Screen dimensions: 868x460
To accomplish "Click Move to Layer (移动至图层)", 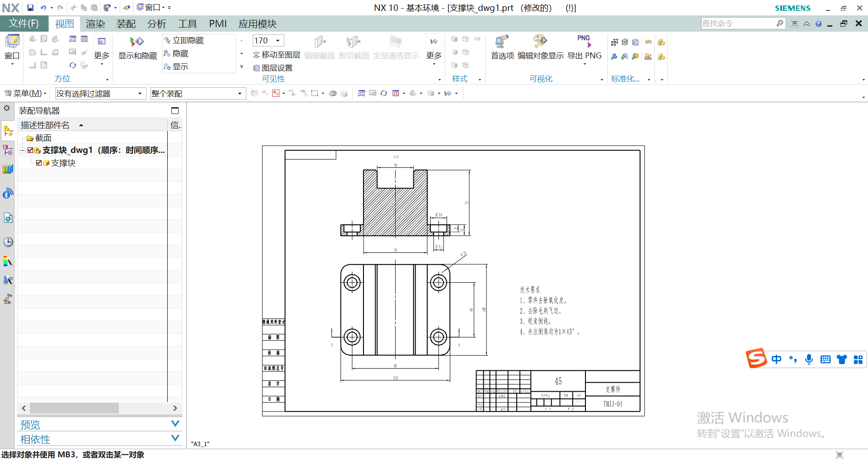I will (x=276, y=55).
